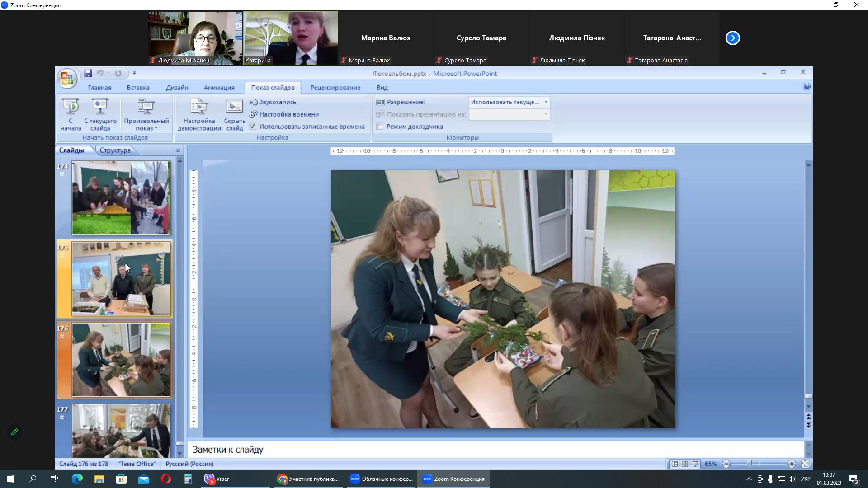Click the Звукозапись narration icon
This screenshot has width=868, height=488.
pyautogui.click(x=254, y=102)
